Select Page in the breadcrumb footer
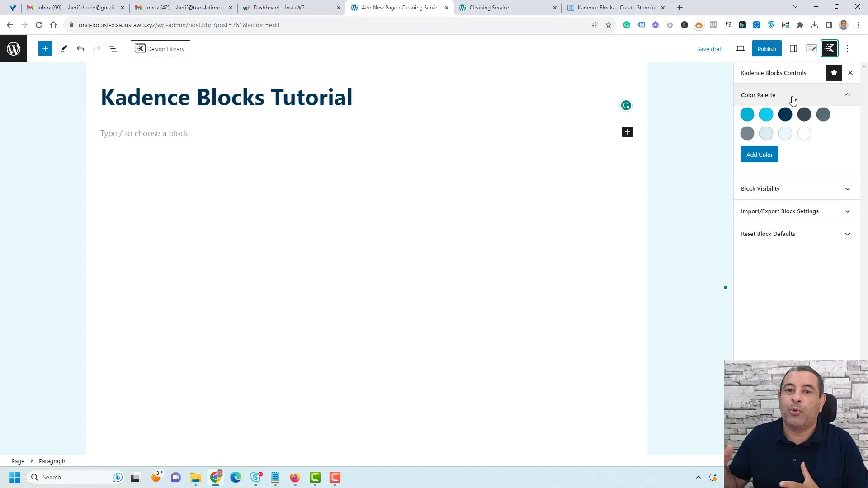Screen dimensions: 868x488 coord(18,461)
